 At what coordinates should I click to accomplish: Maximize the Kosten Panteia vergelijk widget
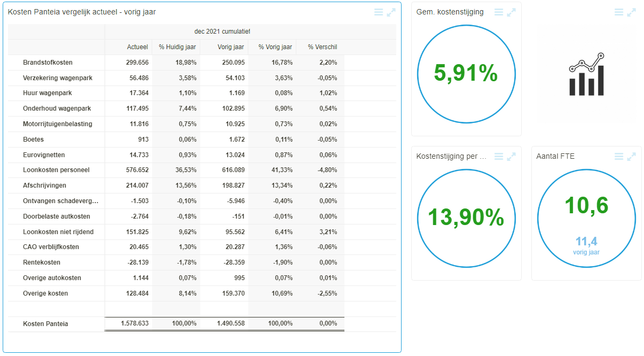click(391, 12)
